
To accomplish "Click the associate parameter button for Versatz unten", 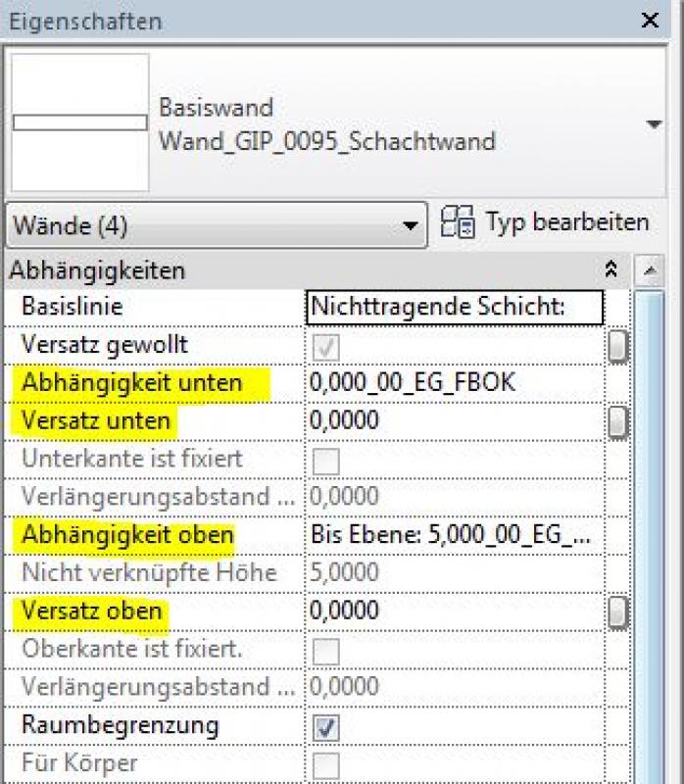I will (617, 422).
